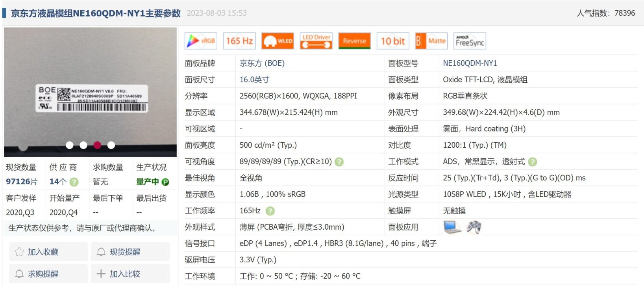Click the 97126片 stock quantity
This screenshot has width=644, height=286.
[x=22, y=182]
